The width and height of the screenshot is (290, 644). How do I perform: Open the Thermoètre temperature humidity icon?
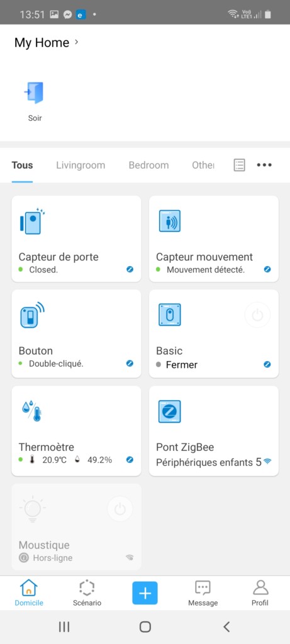(31, 411)
